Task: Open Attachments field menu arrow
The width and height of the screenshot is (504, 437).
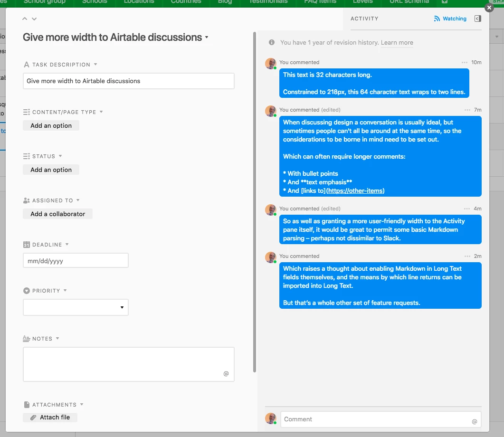Action: (x=82, y=404)
